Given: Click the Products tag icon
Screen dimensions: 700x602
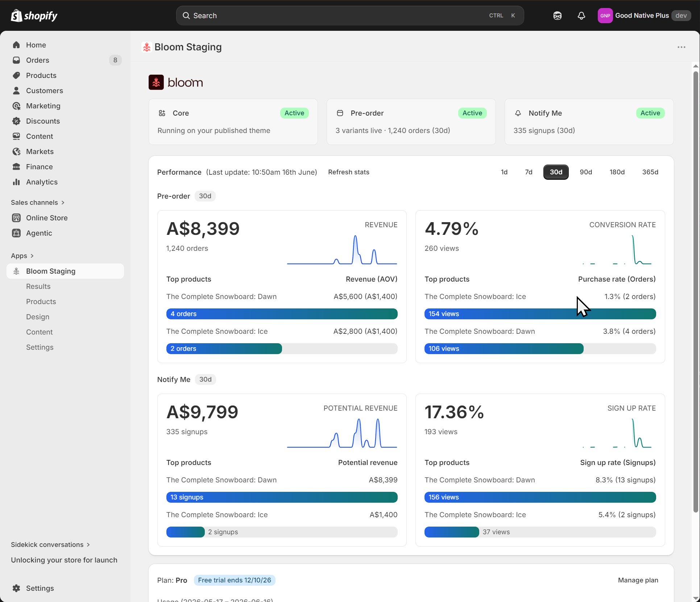Looking at the screenshot, I should tap(16, 75).
